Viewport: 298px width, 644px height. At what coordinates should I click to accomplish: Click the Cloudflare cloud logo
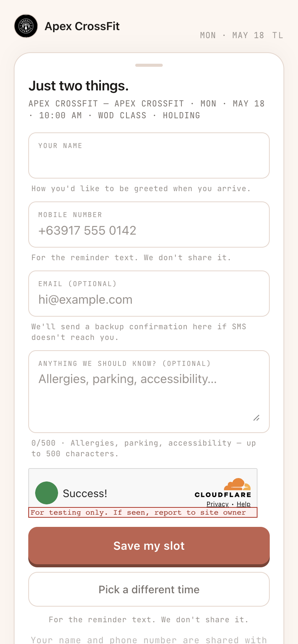pos(237,484)
